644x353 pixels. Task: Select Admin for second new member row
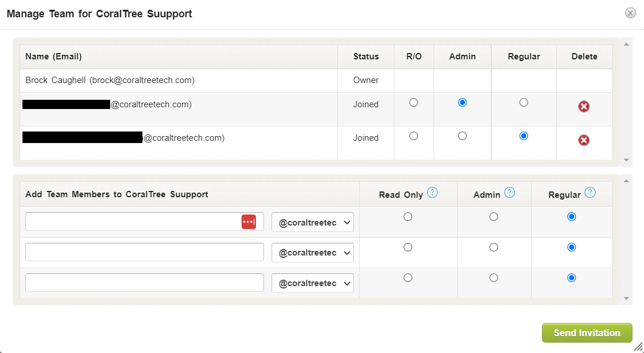pos(494,247)
